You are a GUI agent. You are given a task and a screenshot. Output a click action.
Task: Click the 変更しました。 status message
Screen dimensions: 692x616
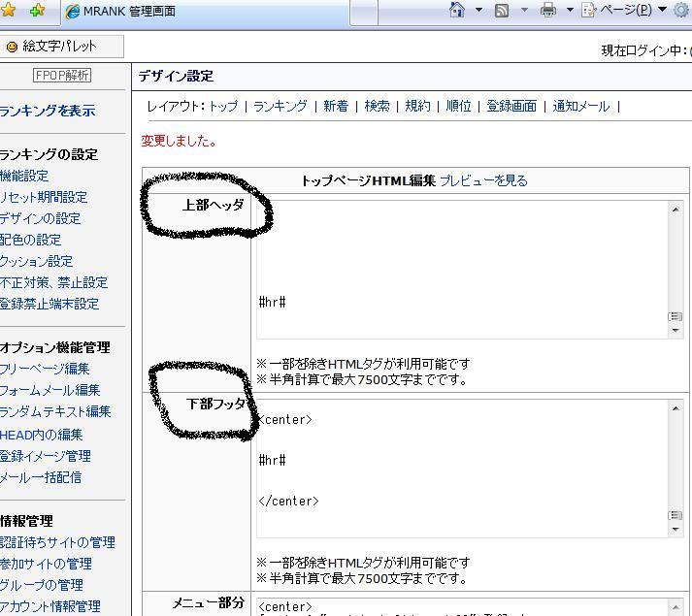[179, 141]
